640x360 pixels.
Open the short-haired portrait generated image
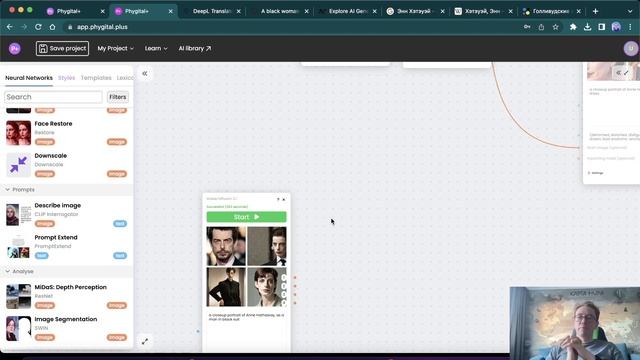[x=267, y=287]
